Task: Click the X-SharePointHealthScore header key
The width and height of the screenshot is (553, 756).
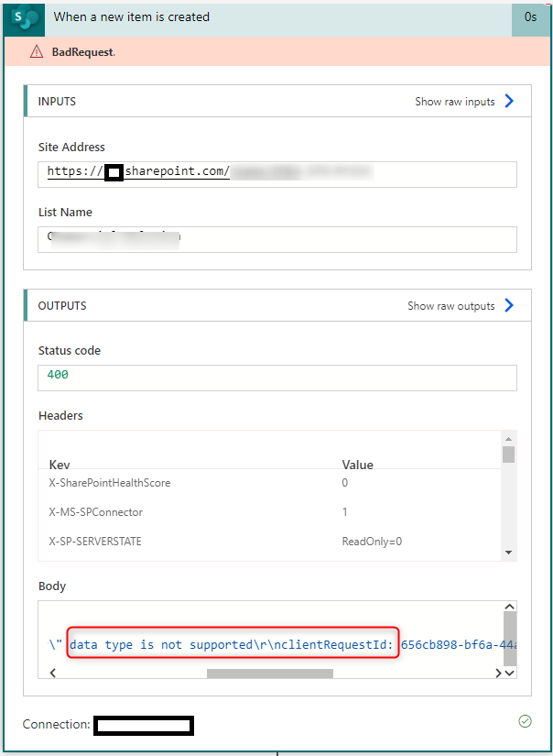Action: pos(109,483)
